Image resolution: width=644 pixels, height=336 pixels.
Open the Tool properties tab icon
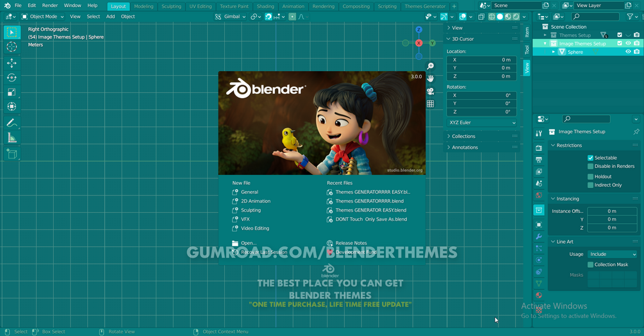(539, 133)
